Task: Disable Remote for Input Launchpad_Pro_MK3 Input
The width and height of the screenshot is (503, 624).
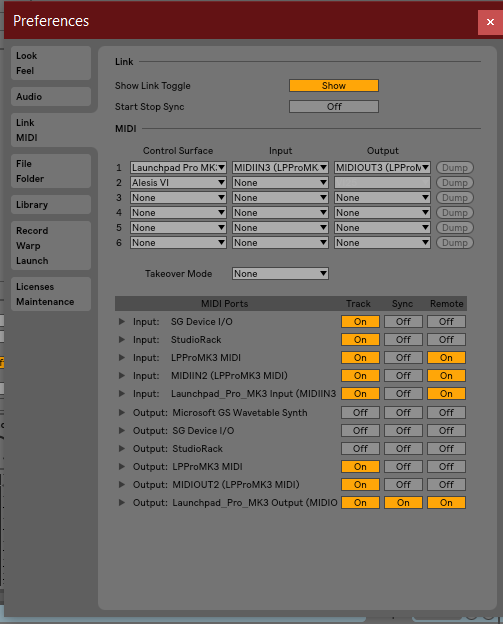Action: 446,394
